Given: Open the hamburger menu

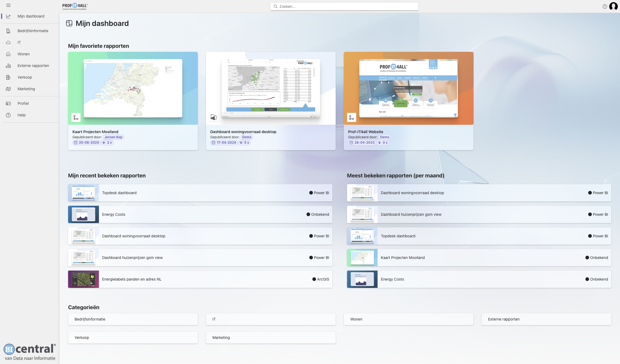Looking at the screenshot, I should [8, 5].
